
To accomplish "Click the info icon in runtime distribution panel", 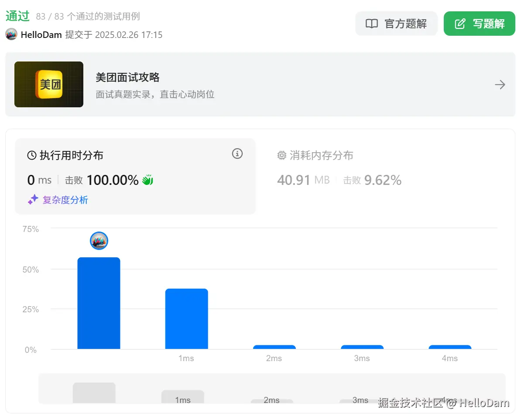I will pos(237,154).
